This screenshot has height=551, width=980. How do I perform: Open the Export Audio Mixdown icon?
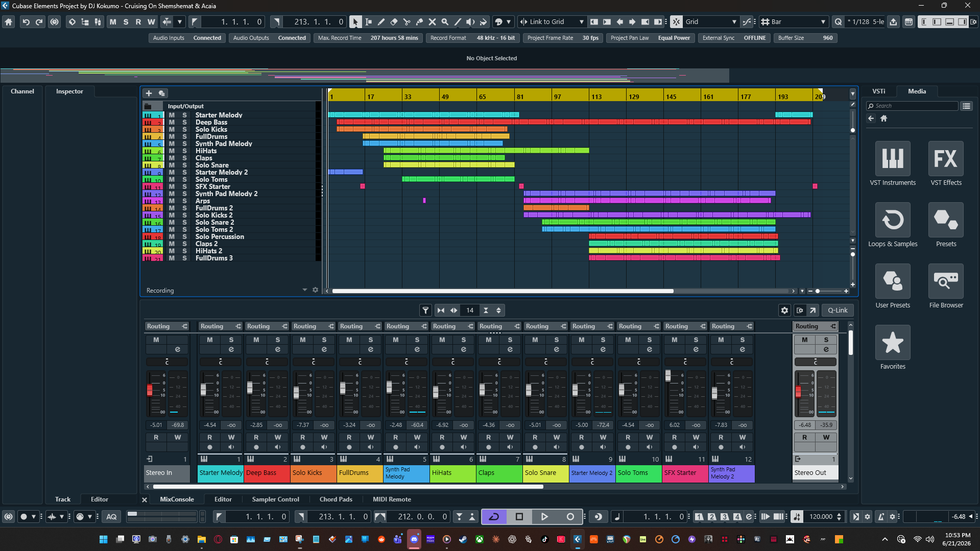pos(893,22)
